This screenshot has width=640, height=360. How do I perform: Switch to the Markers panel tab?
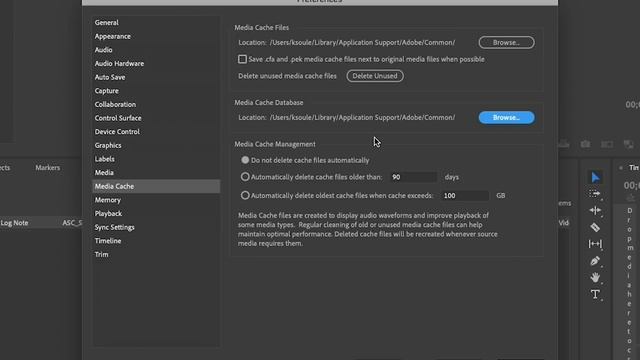47,168
